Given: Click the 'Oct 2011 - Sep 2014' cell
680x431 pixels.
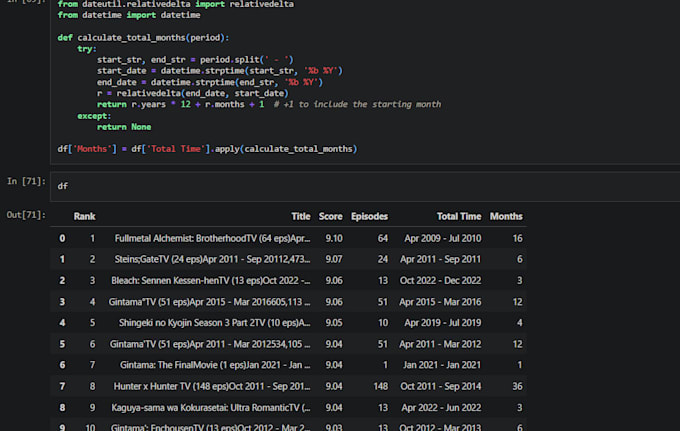Looking at the screenshot, I should click(x=441, y=386).
